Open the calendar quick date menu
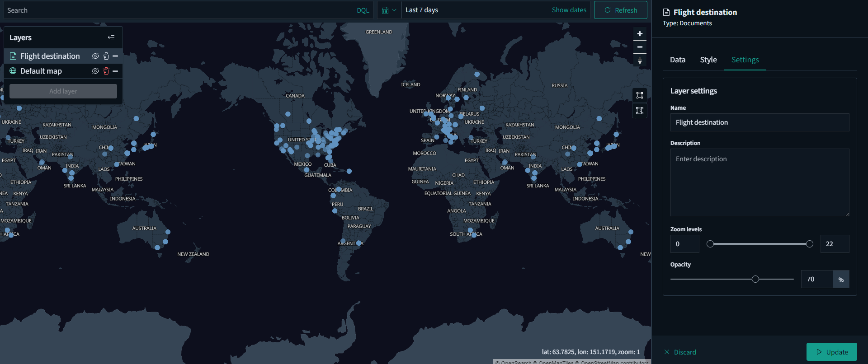This screenshot has width=868, height=364. tap(389, 10)
